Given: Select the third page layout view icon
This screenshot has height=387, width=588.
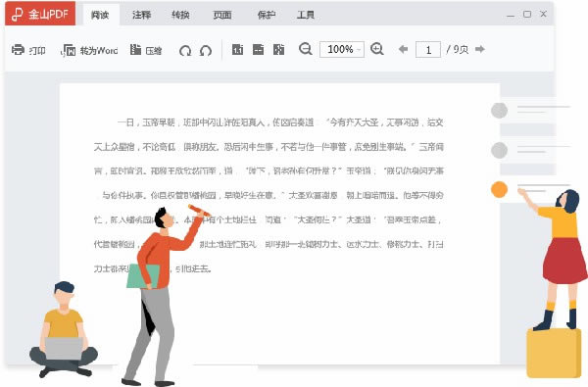Looking at the screenshot, I should tap(278, 49).
